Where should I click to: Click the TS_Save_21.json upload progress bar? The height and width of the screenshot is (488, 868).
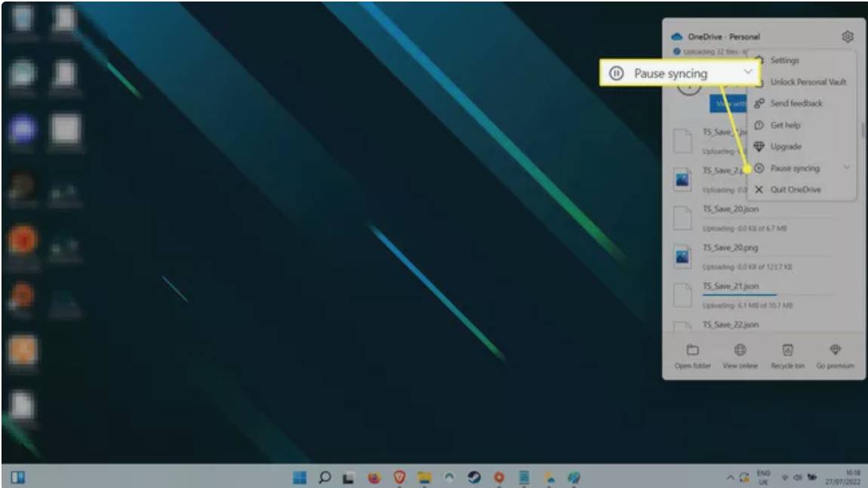pos(740,295)
